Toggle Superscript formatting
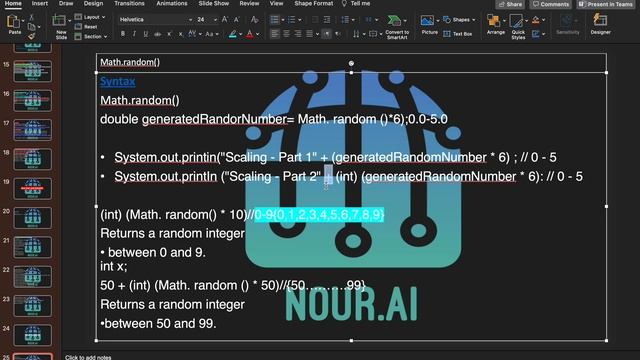Viewport: 640px width, 360px height. click(169, 34)
